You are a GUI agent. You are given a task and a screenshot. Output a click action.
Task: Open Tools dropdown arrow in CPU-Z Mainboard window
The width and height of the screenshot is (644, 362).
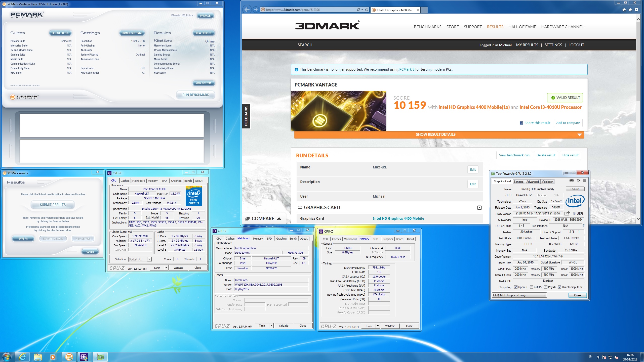click(x=271, y=326)
